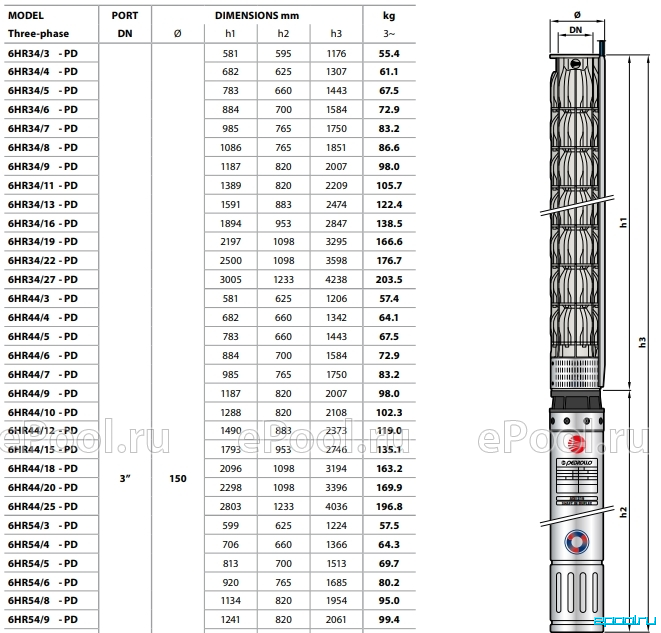
Task: Click the DN label on pump diagram
Action: pyautogui.click(x=575, y=30)
